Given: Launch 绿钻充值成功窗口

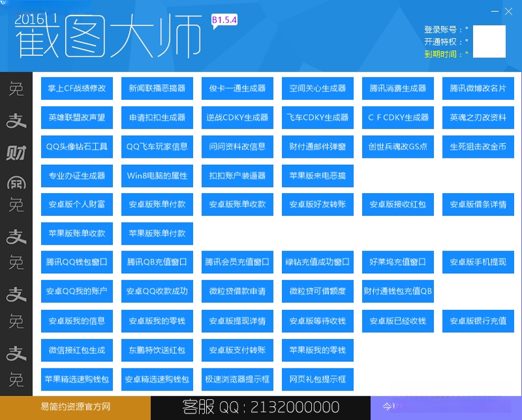Looking at the screenshot, I should (318, 262).
